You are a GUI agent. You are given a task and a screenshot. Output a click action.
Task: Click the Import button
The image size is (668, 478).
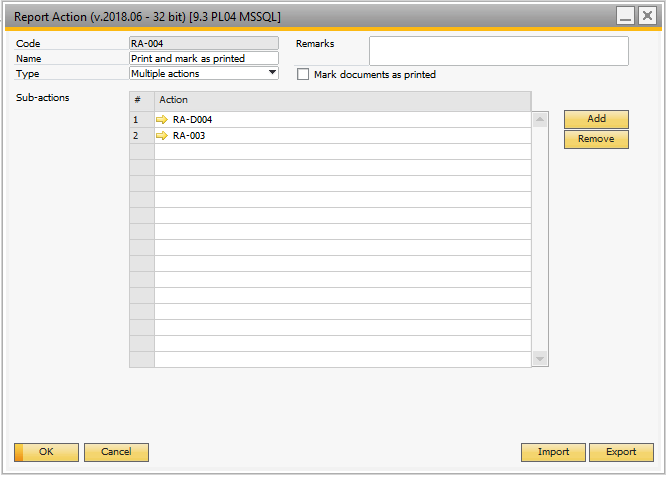553,452
